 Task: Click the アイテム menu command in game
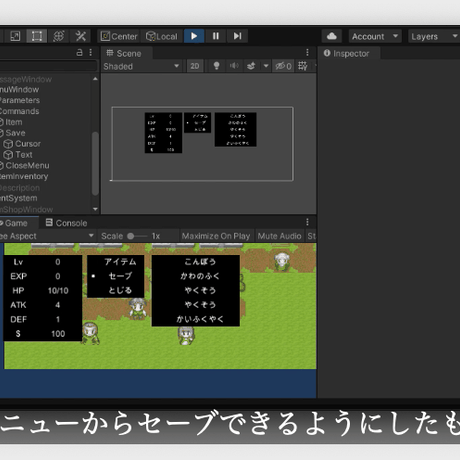point(120,262)
